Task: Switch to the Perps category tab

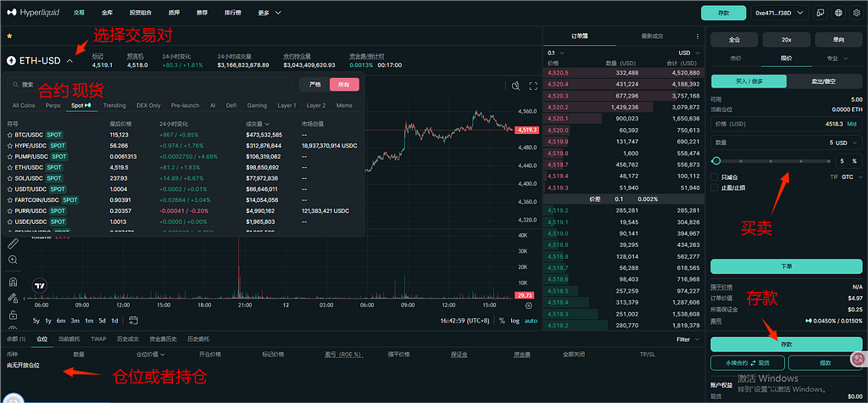Action: coord(53,105)
